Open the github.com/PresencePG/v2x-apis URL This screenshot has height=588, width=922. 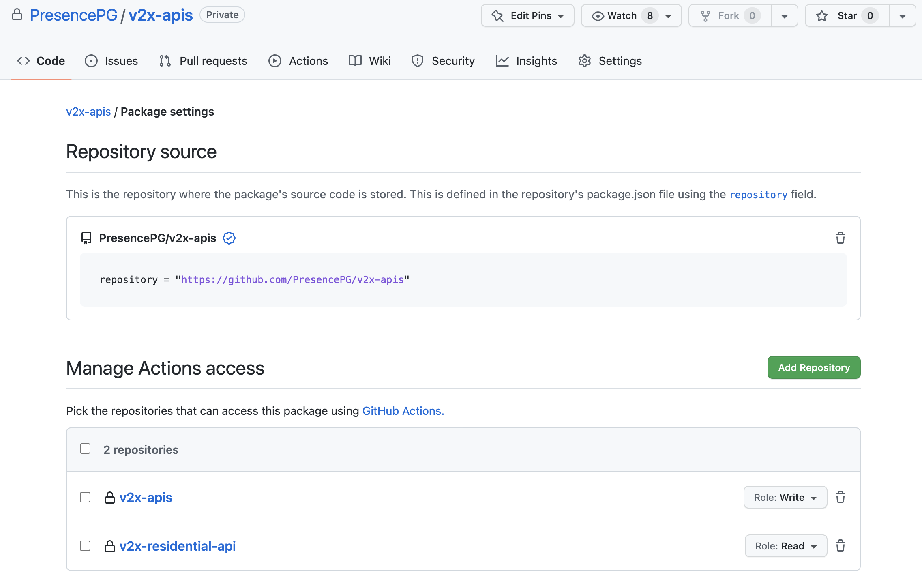[292, 280]
